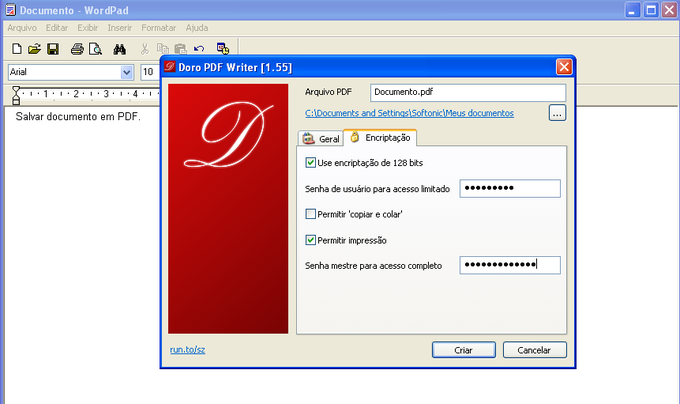Switch to the Geral tab
This screenshot has height=404, width=680.
click(x=321, y=139)
